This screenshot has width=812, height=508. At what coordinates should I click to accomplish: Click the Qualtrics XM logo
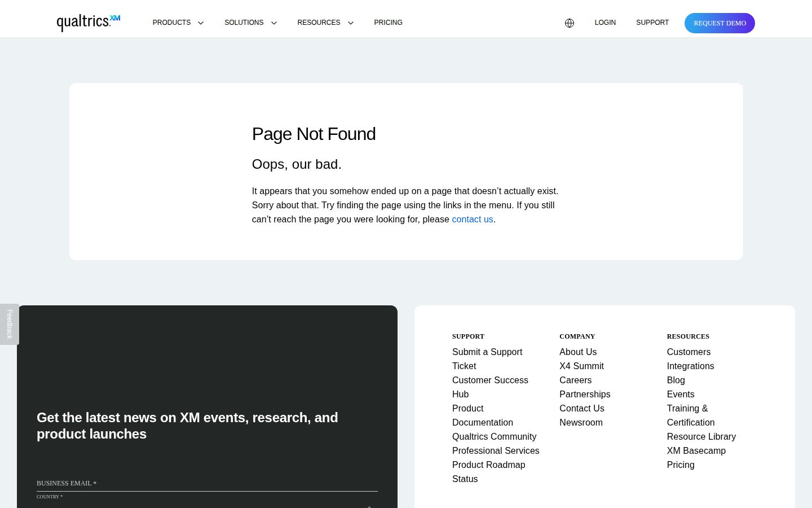coord(89,22)
